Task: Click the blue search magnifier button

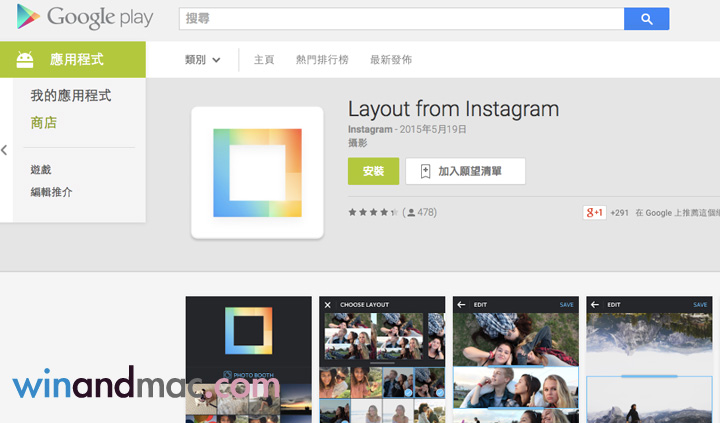Action: coord(646,19)
